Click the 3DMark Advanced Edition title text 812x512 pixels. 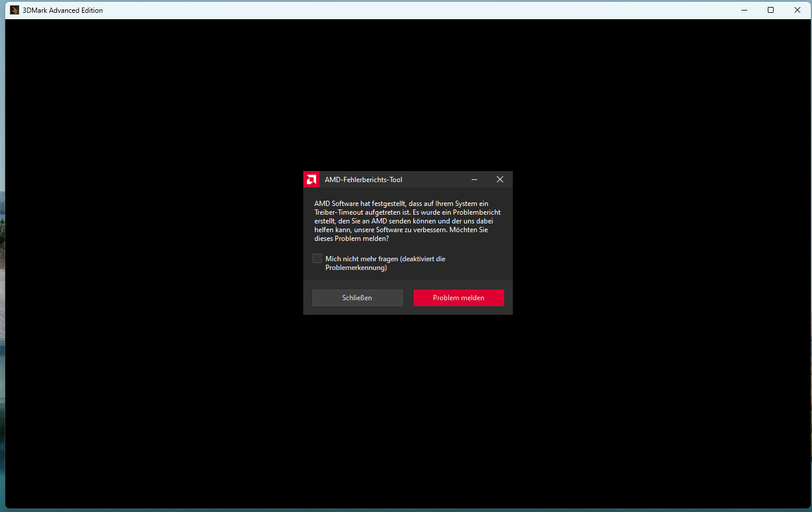[63, 10]
